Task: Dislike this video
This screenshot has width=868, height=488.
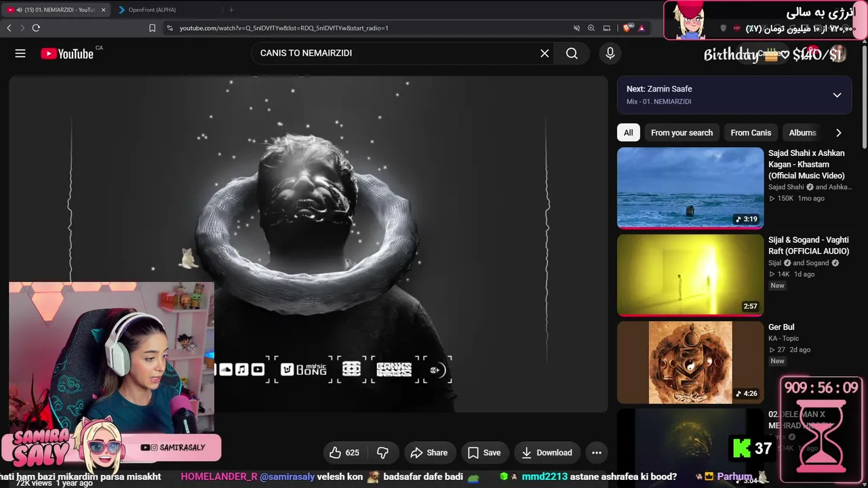Action: tap(383, 453)
